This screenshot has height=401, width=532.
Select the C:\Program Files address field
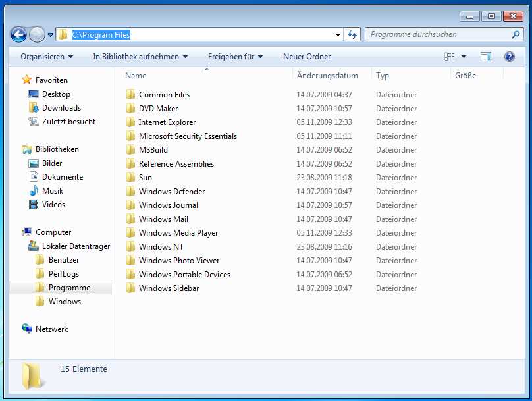tap(198, 34)
